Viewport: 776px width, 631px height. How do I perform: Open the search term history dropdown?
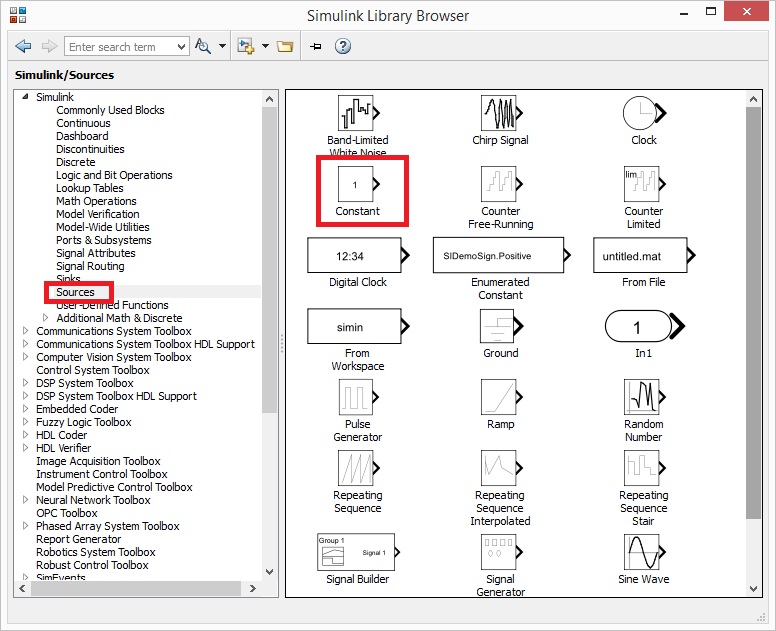182,47
